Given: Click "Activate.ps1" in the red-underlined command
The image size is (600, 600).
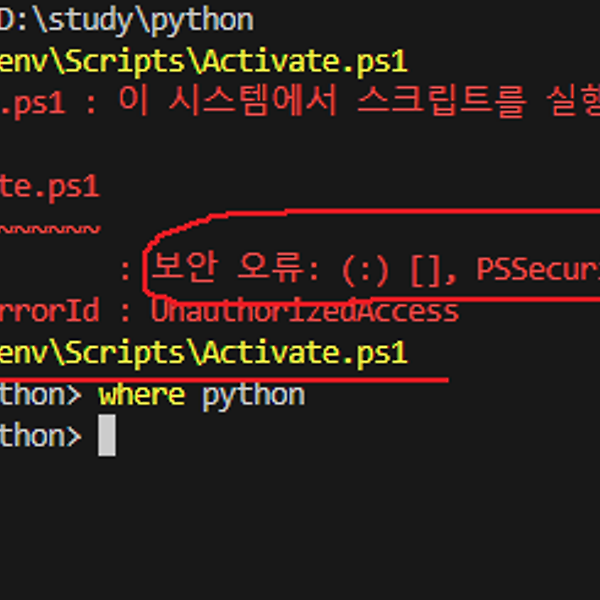Looking at the screenshot, I should [x=304, y=352].
